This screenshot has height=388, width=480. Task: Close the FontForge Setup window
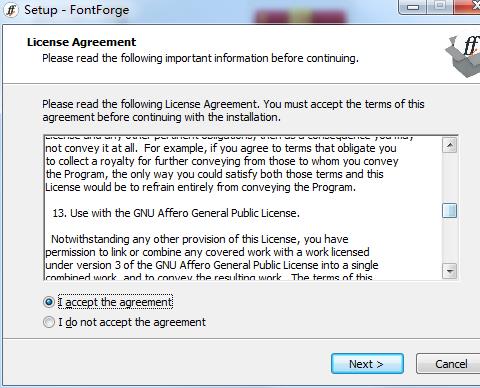[467, 7]
